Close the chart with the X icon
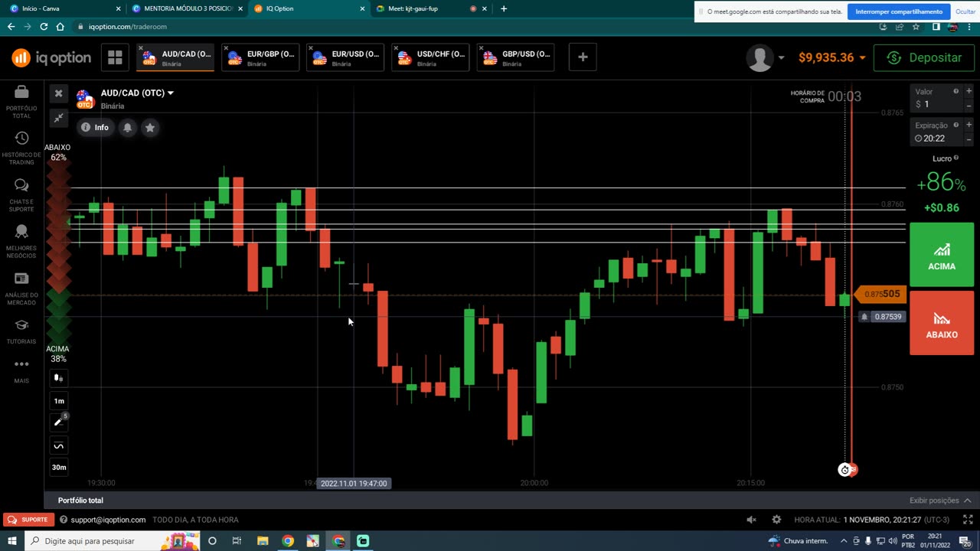 point(58,93)
